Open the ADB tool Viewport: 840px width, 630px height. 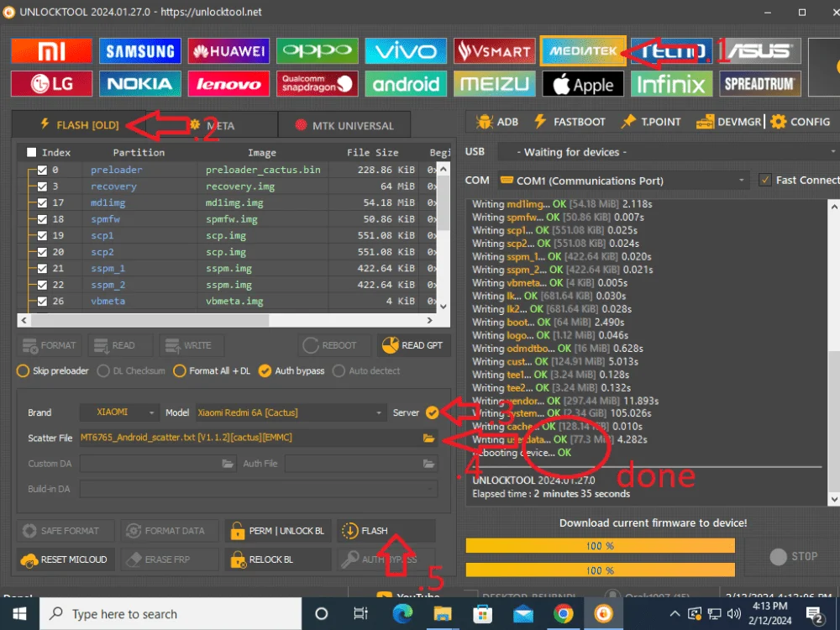coord(497,122)
